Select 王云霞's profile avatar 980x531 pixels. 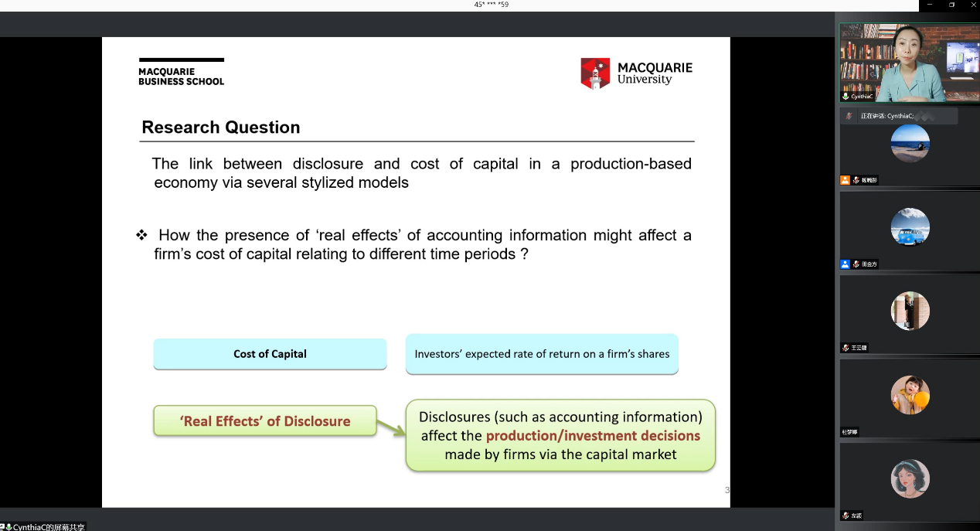pos(910,311)
